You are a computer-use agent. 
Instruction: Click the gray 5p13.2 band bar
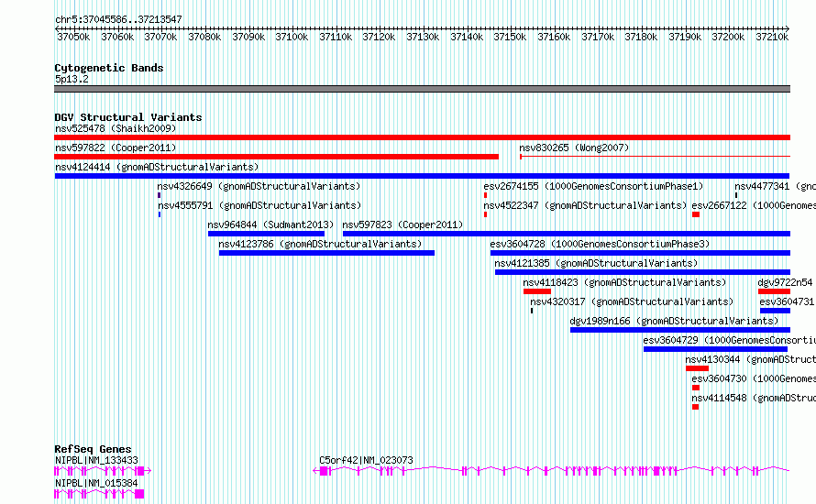pyautogui.click(x=422, y=89)
